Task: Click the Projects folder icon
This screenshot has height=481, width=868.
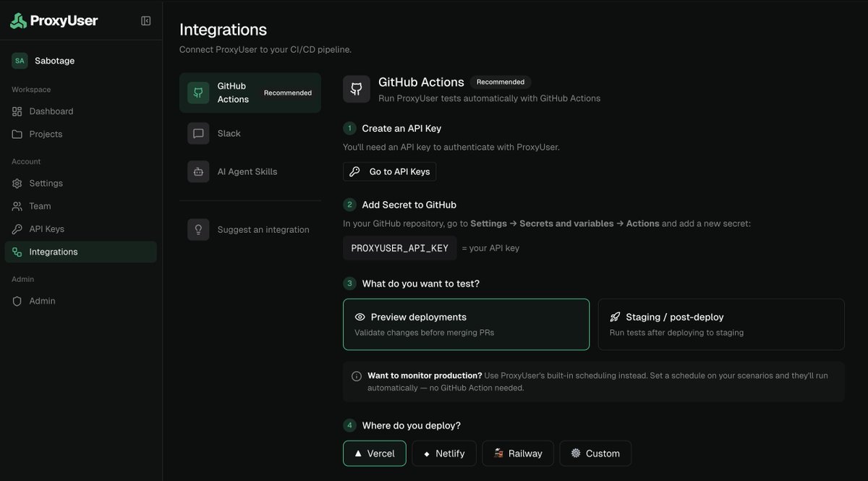Action: pos(17,135)
